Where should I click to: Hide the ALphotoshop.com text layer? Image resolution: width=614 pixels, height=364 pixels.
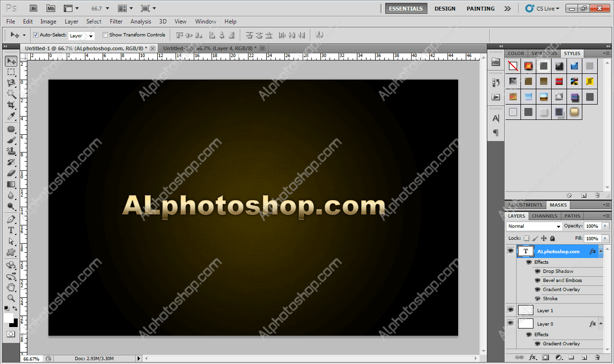point(510,251)
